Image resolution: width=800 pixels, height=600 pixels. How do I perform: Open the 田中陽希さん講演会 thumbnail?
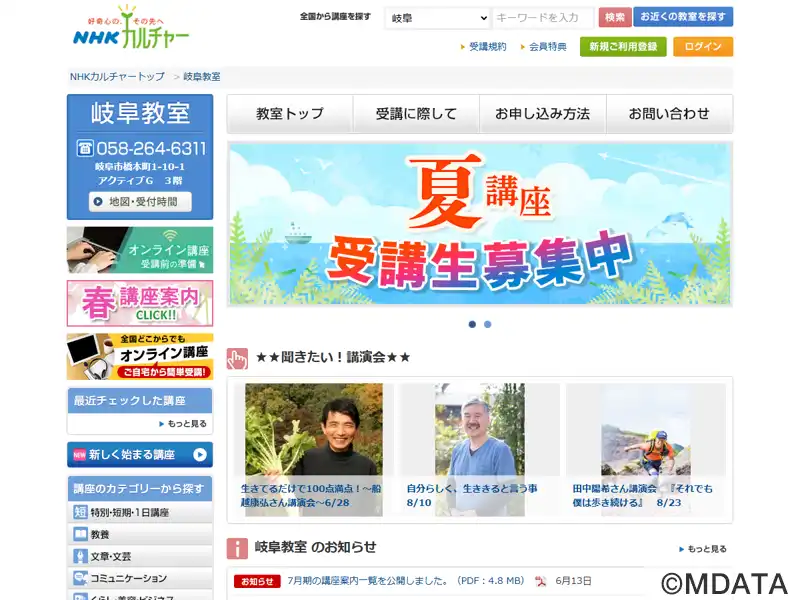coord(646,449)
